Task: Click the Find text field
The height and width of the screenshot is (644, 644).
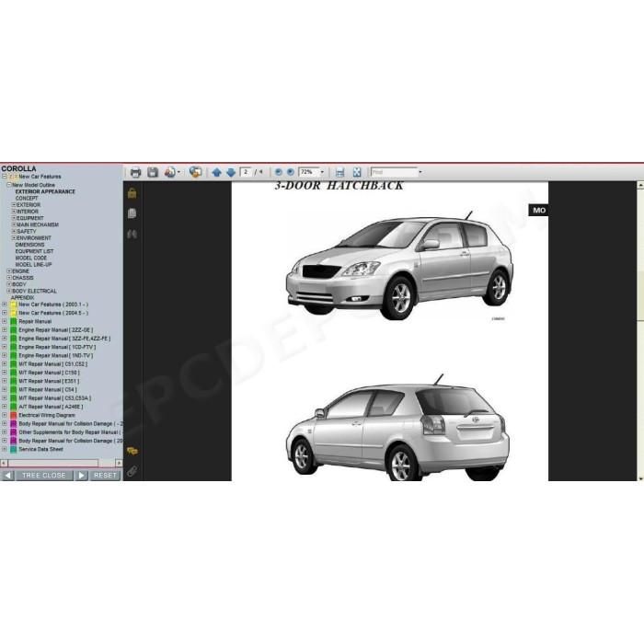Action: click(x=394, y=172)
